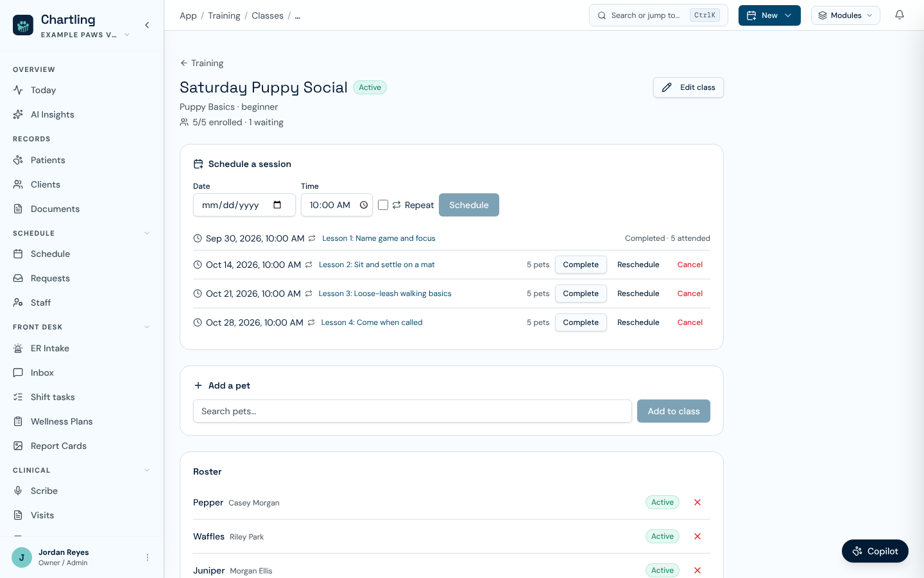
Task: Open the Copilot assistant
Action: 875,551
